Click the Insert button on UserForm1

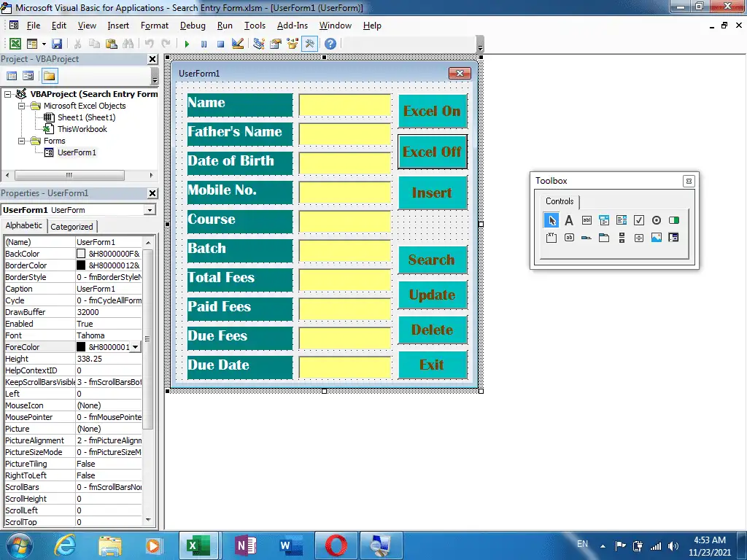[x=433, y=192]
